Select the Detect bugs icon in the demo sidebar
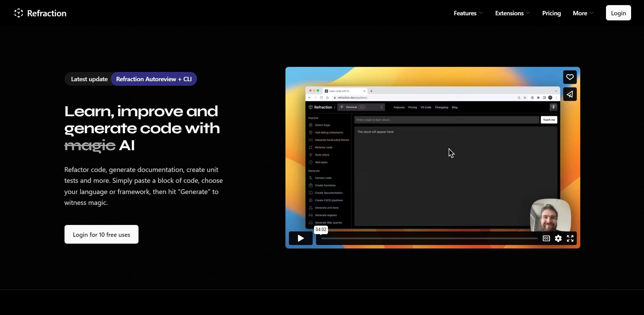Image resolution: width=644 pixels, height=315 pixels. 311,125
